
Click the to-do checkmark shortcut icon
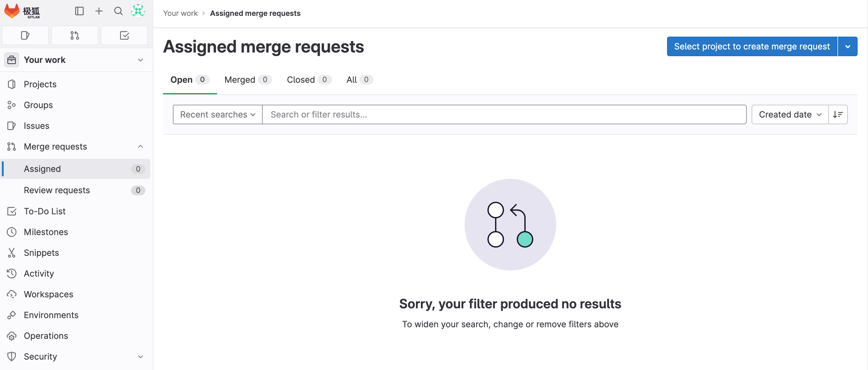point(124,35)
